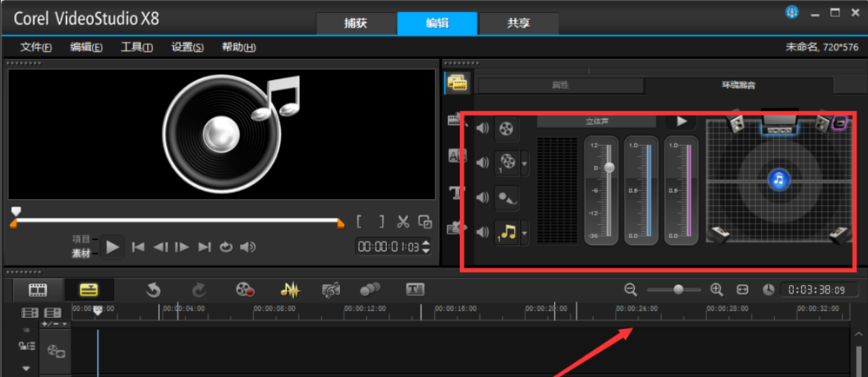Open the Transition library sidebar icon
The height and width of the screenshot is (377, 868).
coord(457,120)
